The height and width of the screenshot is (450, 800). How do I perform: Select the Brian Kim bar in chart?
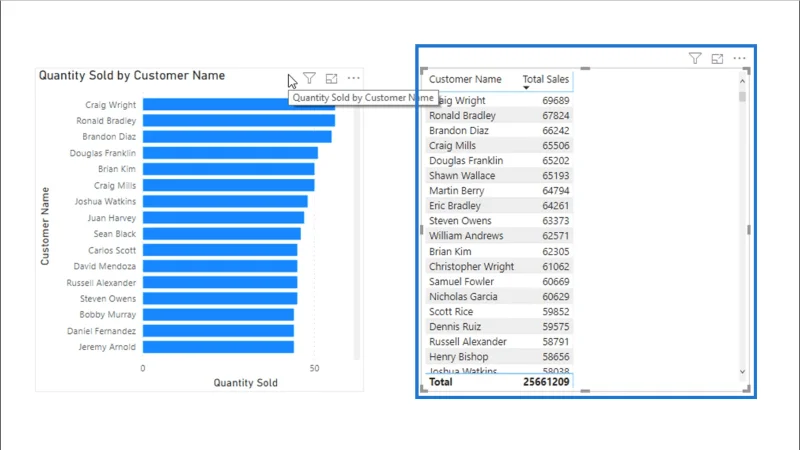229,169
